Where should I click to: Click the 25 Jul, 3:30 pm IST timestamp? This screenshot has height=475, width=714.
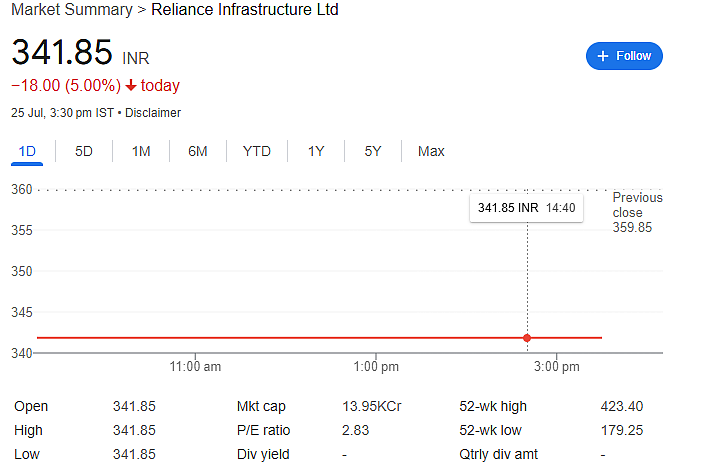(x=62, y=113)
